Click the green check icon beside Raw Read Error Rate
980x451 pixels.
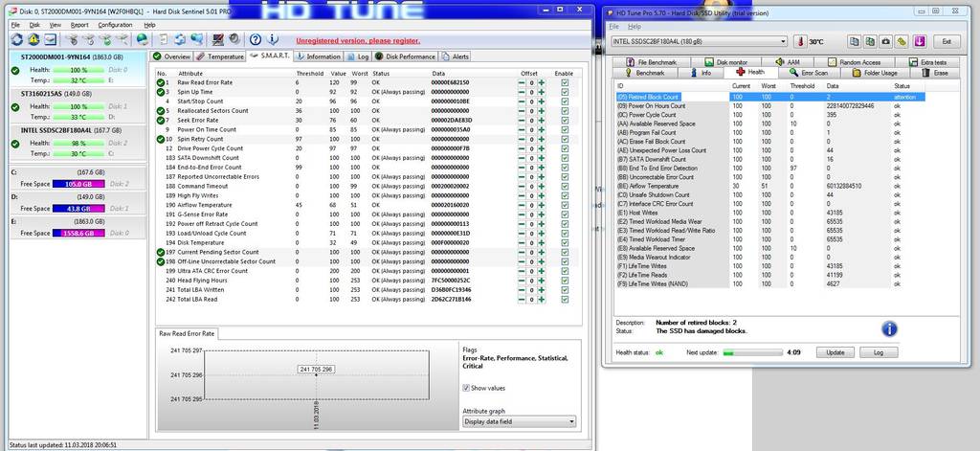[161, 82]
